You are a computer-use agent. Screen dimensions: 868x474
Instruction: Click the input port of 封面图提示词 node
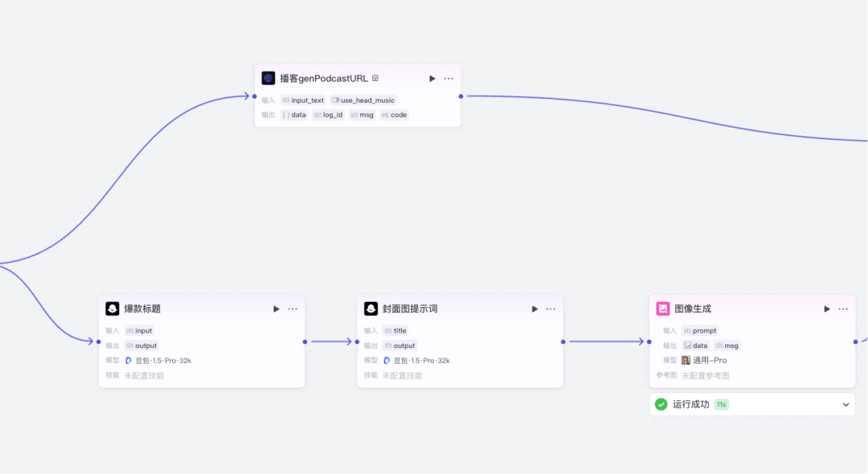click(x=357, y=341)
